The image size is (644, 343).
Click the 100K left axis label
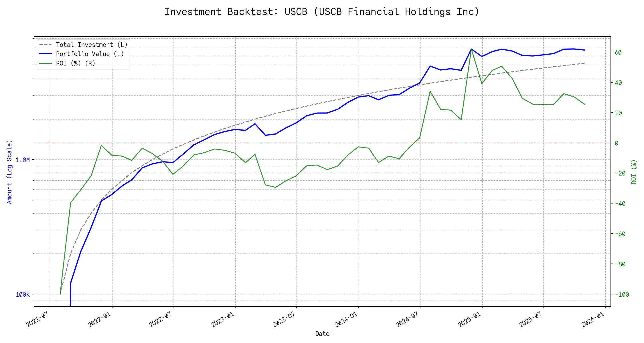pos(23,295)
